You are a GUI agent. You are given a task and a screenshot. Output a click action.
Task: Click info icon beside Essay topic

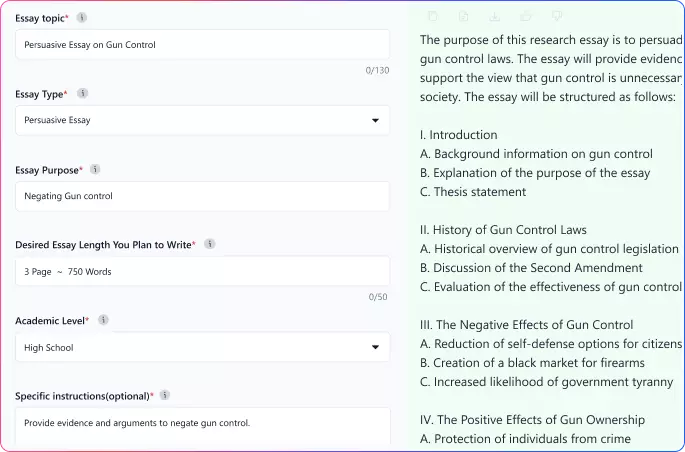[x=82, y=18]
